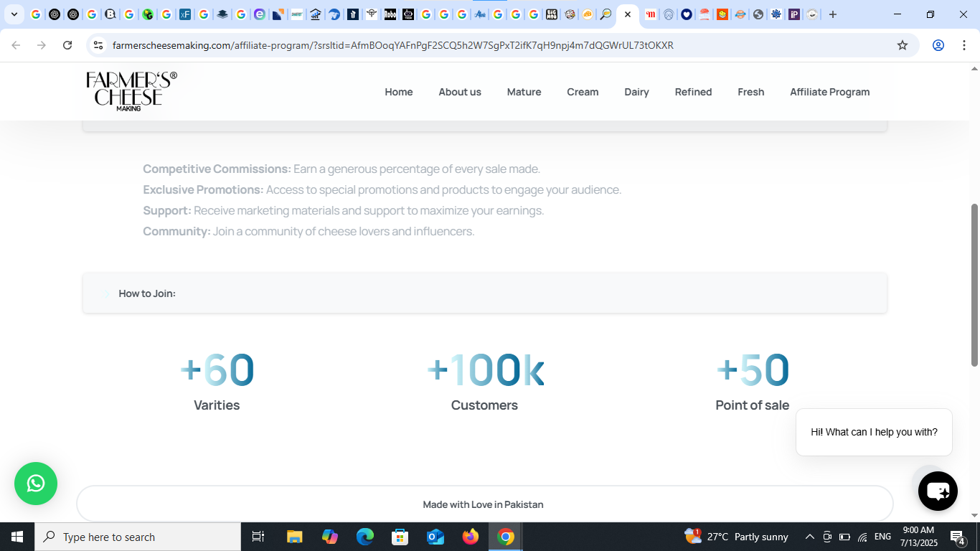
Task: Click the +100k Customers counter
Action: 485,382
